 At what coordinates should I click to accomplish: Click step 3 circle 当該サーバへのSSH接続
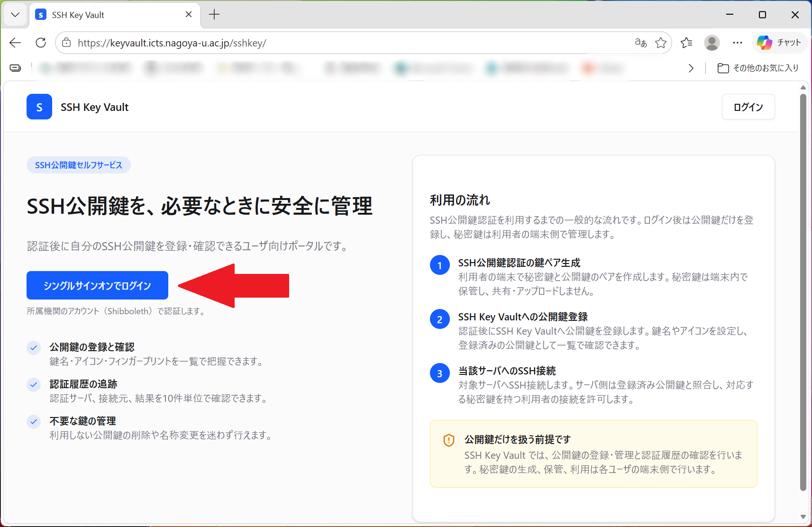pos(440,373)
